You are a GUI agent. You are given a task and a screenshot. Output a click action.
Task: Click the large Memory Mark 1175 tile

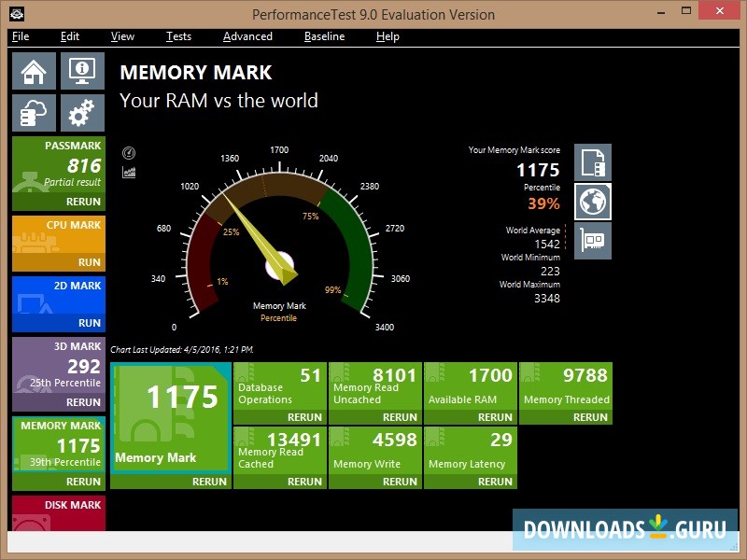(170, 418)
